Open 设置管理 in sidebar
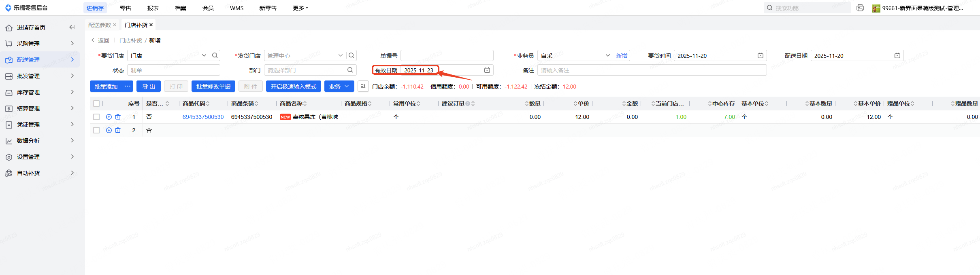Screen dimensions: 980x275 point(40,157)
